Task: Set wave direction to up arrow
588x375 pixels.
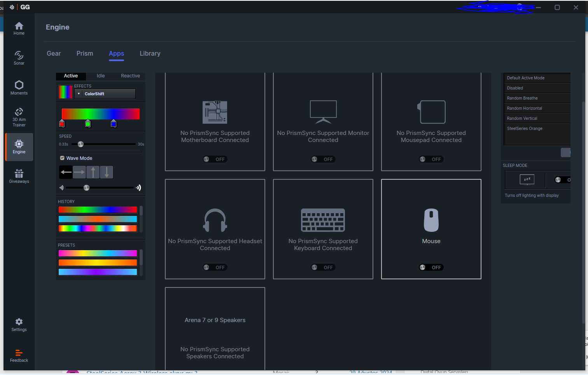Action: pos(93,172)
